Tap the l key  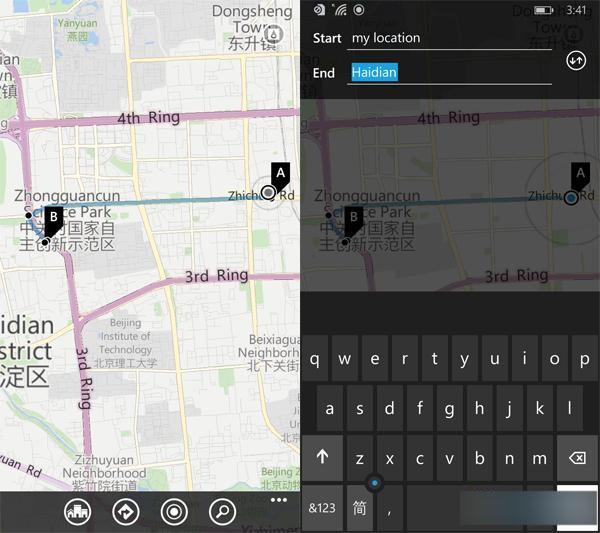[x=569, y=408]
